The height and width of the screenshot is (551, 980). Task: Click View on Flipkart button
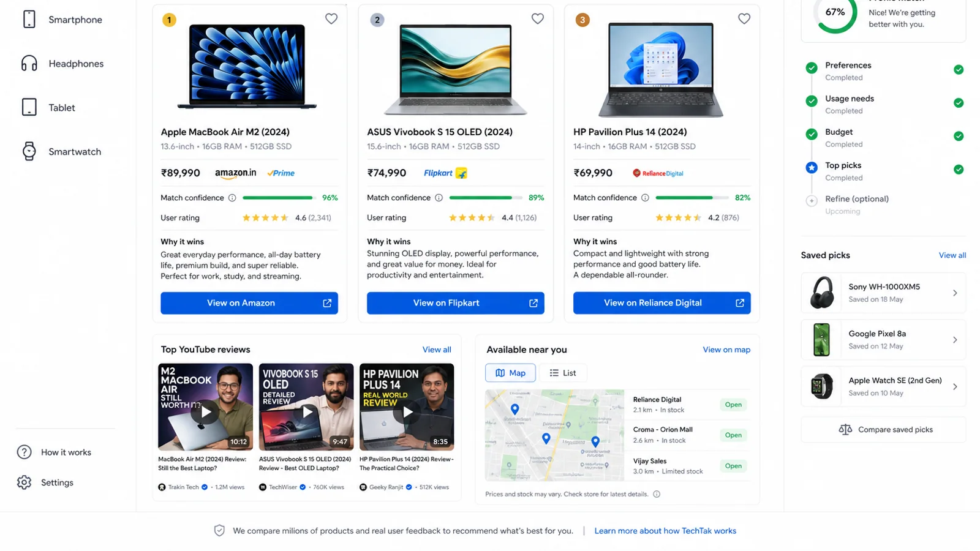tap(455, 303)
